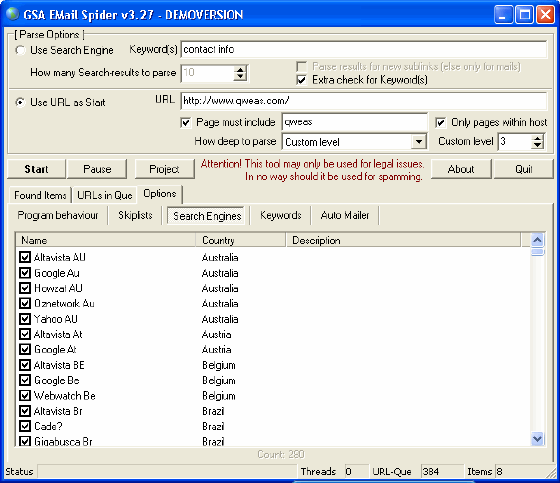This screenshot has height=483, width=560.
Task: Maximize the GSA Email Spider window
Action: [524, 15]
